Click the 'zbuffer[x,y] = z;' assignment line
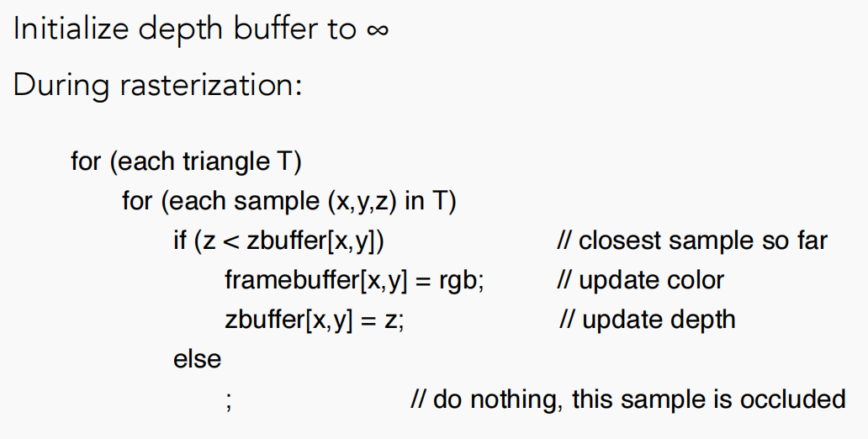 (315, 320)
